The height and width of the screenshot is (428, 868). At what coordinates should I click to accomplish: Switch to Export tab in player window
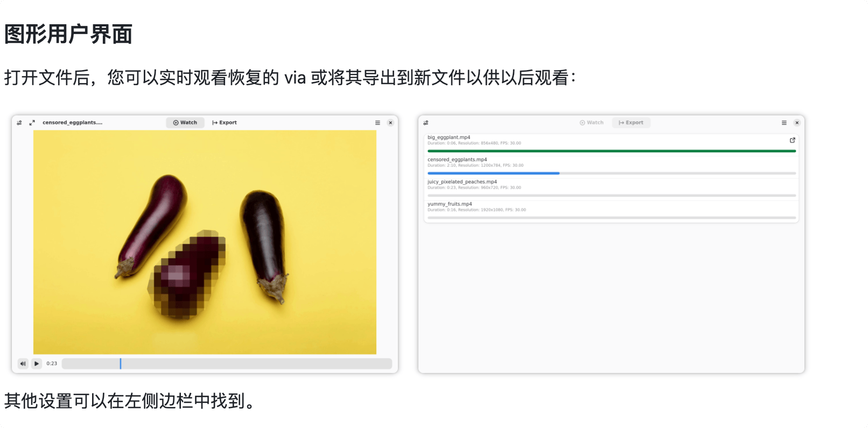[225, 123]
